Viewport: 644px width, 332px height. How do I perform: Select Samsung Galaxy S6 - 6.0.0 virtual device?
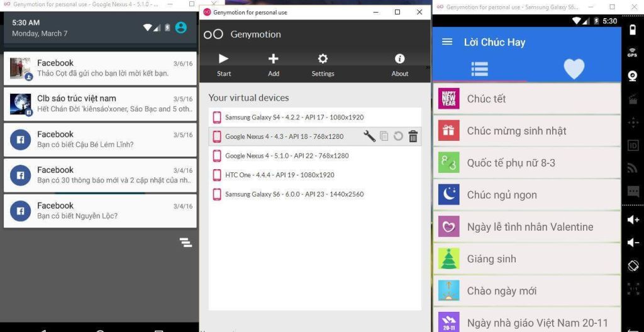pos(315,194)
